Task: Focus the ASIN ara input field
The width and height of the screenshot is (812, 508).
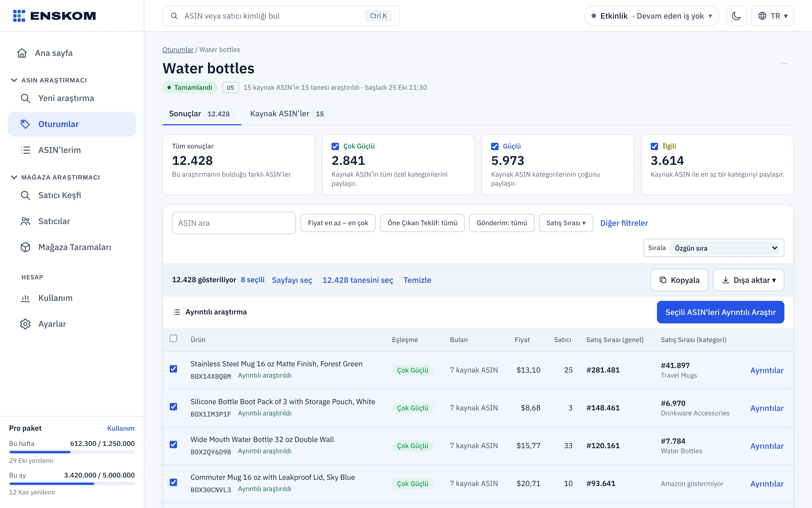Action: coord(234,223)
